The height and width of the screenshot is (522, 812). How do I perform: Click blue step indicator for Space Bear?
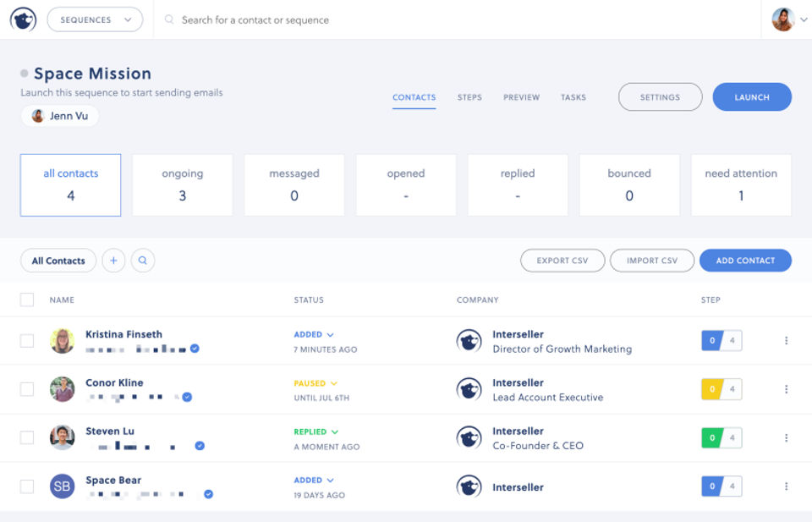click(x=721, y=486)
